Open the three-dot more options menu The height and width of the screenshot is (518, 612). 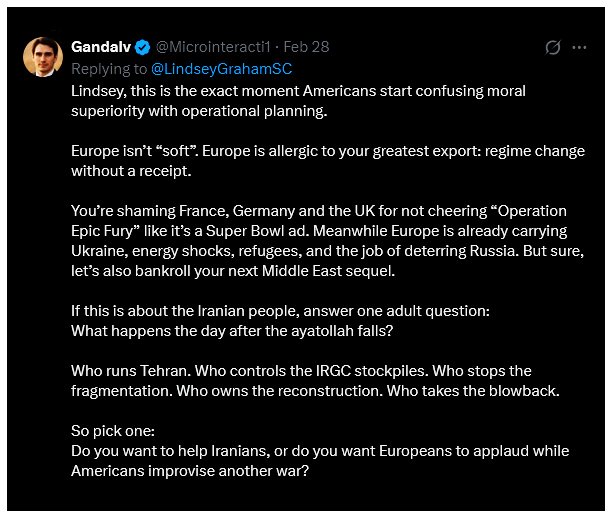pyautogui.click(x=579, y=47)
